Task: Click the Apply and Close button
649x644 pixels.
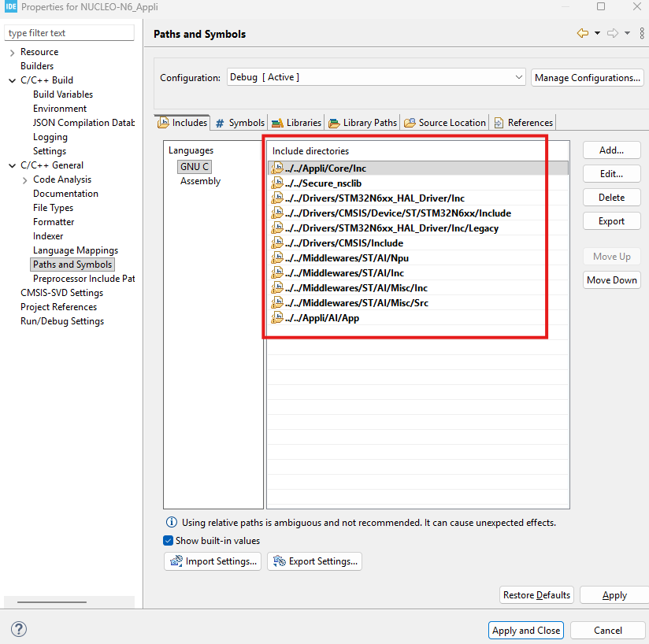Action: (x=525, y=631)
